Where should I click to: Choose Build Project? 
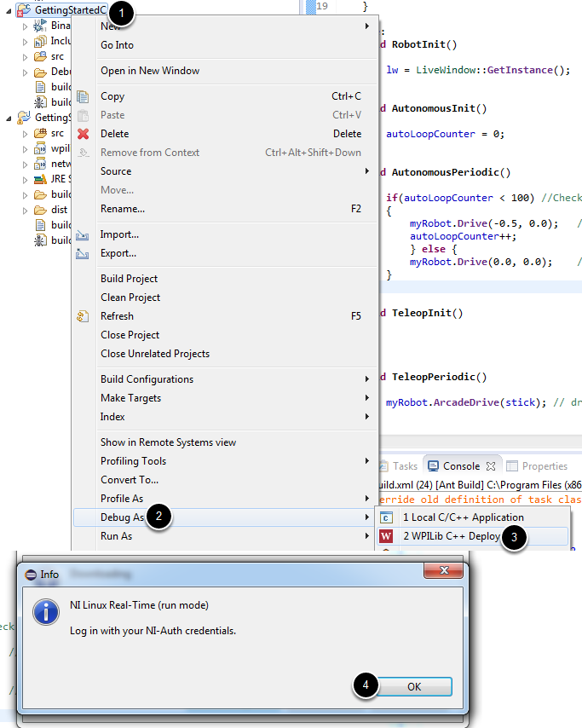[x=225, y=279]
